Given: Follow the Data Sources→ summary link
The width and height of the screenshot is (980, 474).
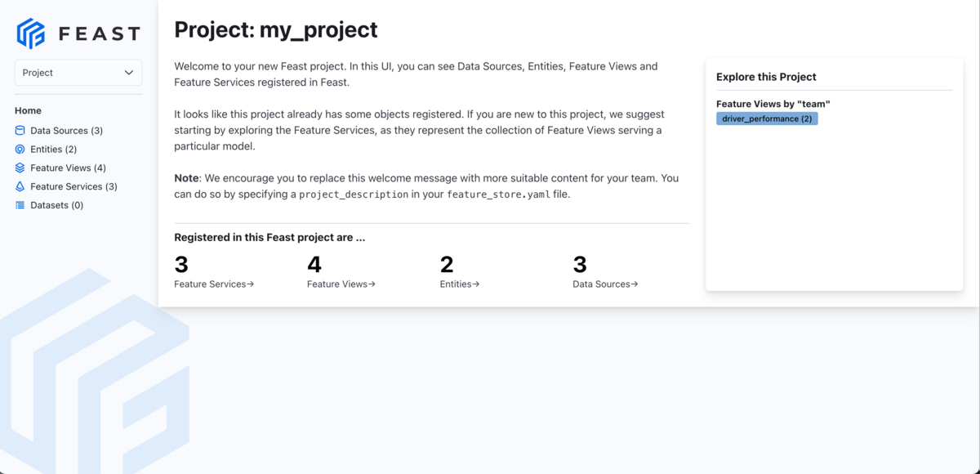Looking at the screenshot, I should click(605, 284).
